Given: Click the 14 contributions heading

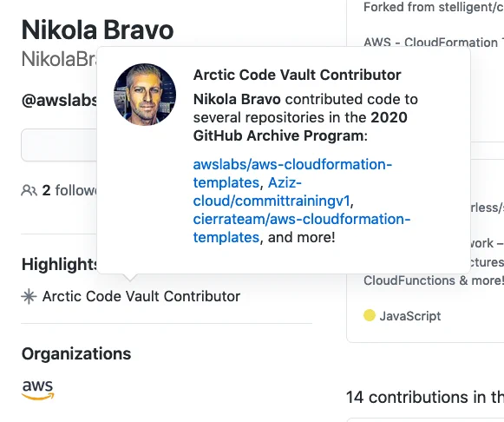Looking at the screenshot, I should (425, 397).
